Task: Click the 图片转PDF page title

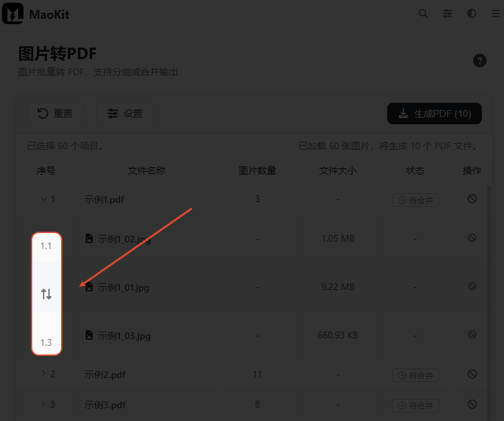Action: [x=57, y=54]
